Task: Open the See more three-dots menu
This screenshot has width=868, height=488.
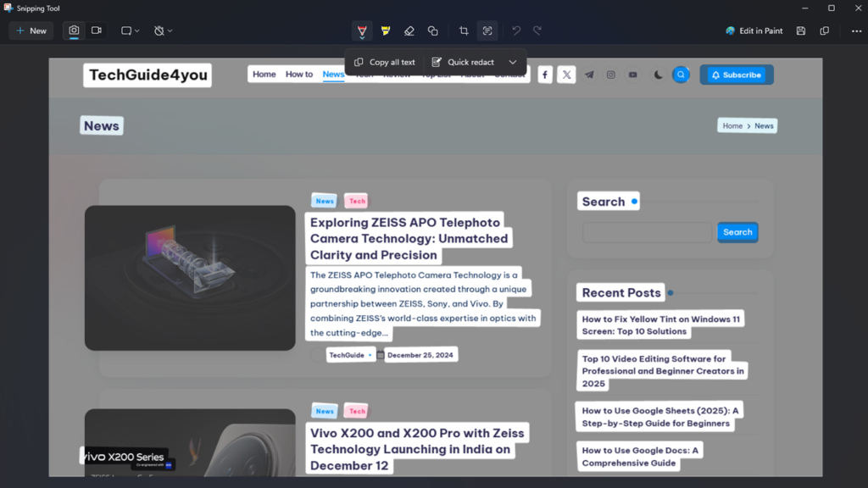Action: point(856,31)
